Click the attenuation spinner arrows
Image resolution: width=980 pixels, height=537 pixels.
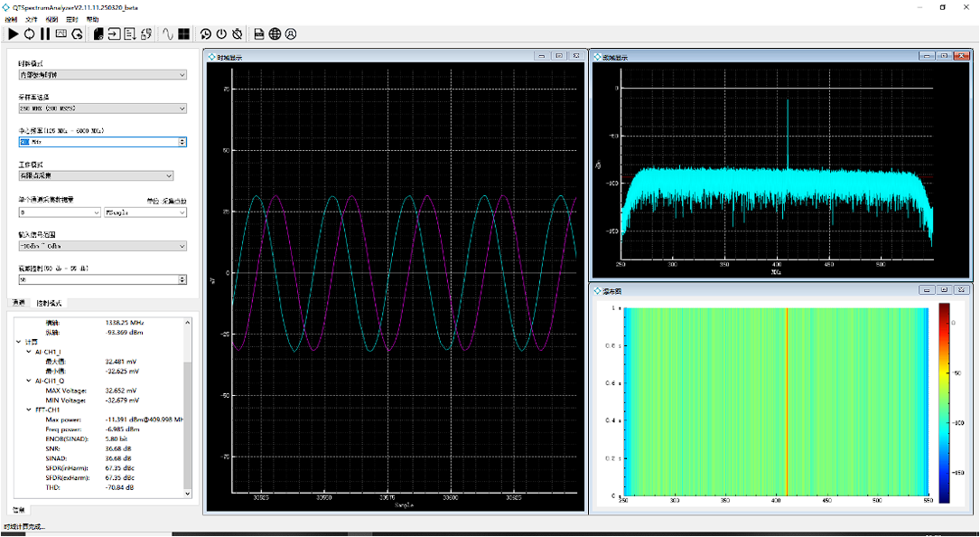pos(182,279)
